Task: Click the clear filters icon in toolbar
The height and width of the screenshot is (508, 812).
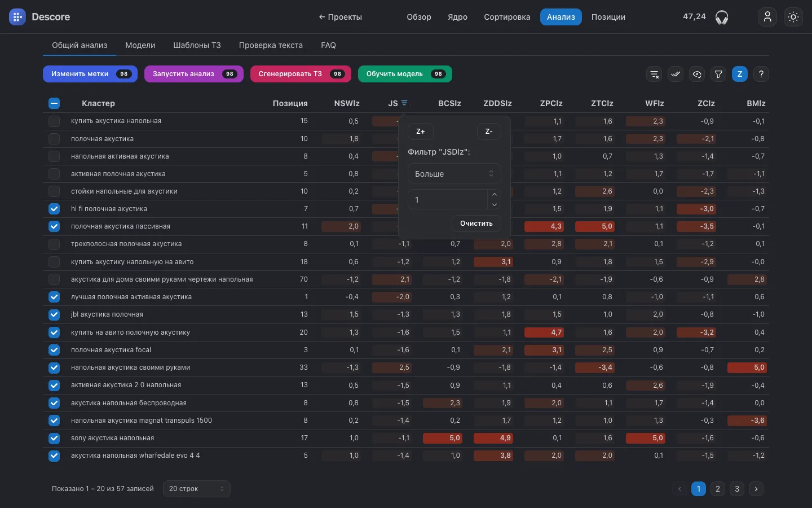Action: (x=654, y=74)
